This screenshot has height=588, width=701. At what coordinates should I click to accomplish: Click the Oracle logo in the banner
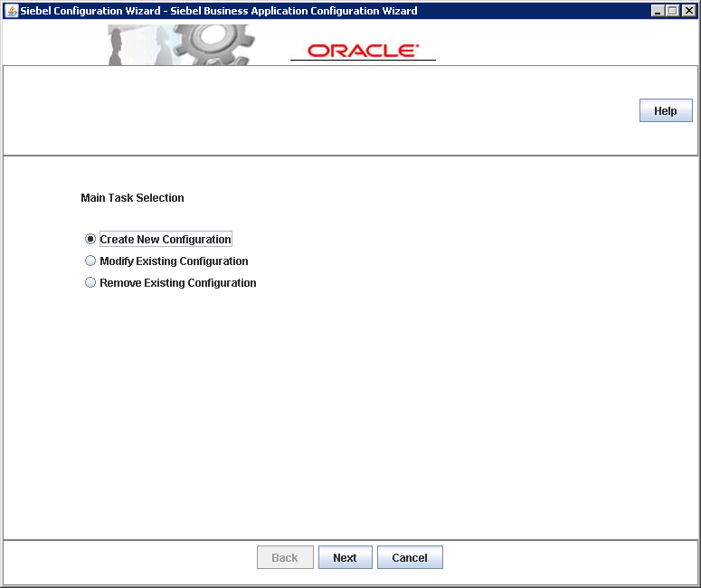[x=363, y=51]
